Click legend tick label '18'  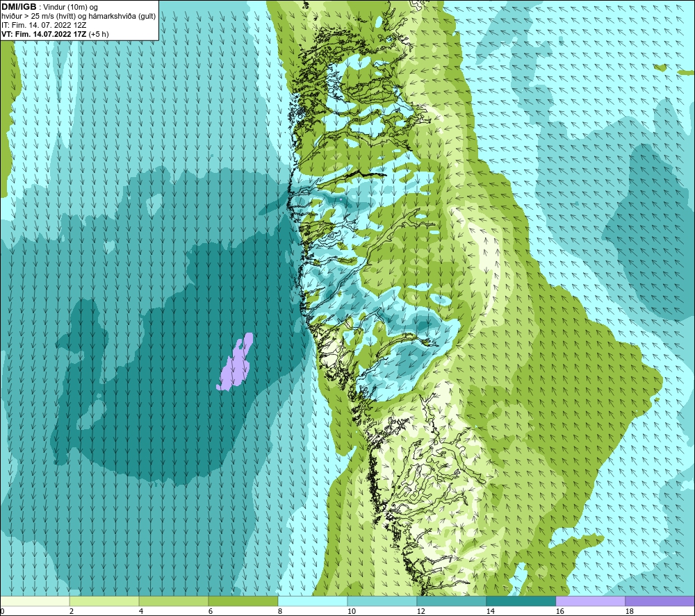pos(629,611)
